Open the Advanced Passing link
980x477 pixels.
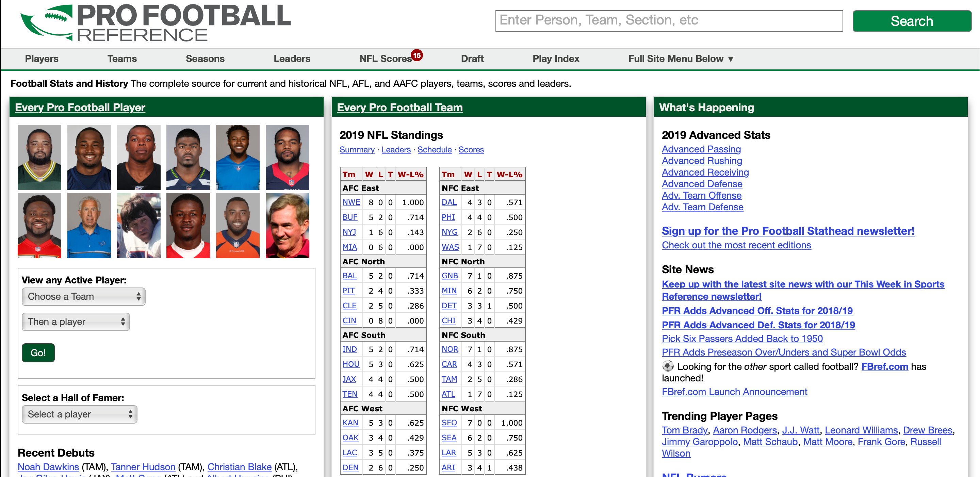click(701, 149)
